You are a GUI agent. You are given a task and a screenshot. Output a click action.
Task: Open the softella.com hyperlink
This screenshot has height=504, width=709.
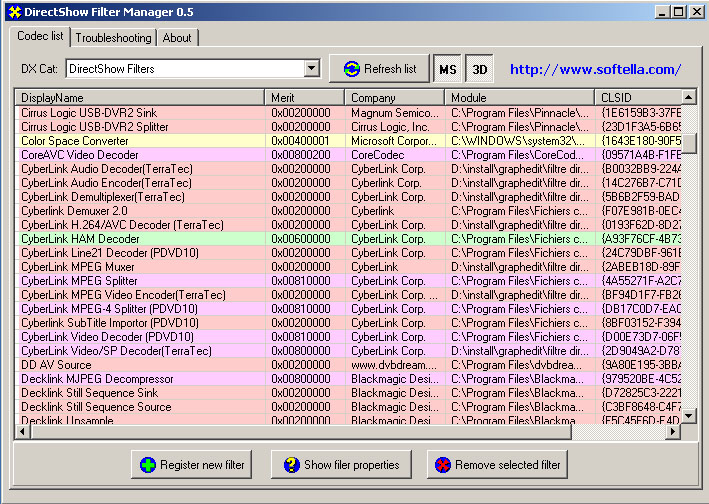click(596, 69)
